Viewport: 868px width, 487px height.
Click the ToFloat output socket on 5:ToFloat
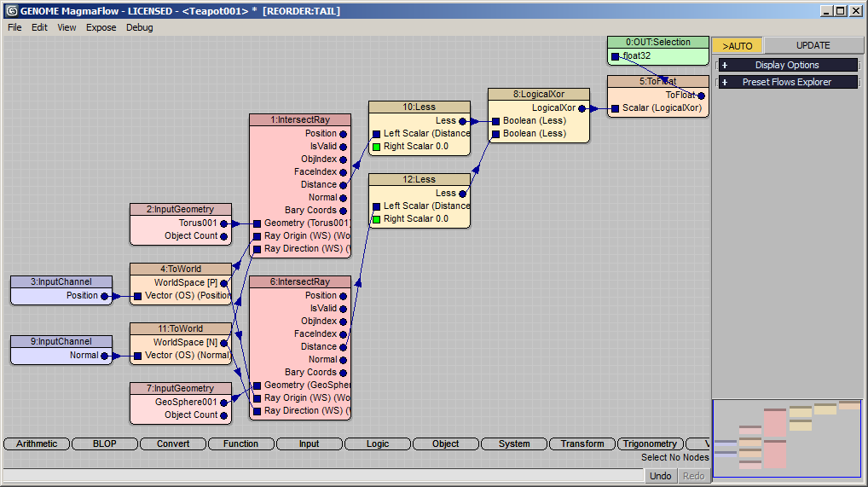[x=702, y=96]
